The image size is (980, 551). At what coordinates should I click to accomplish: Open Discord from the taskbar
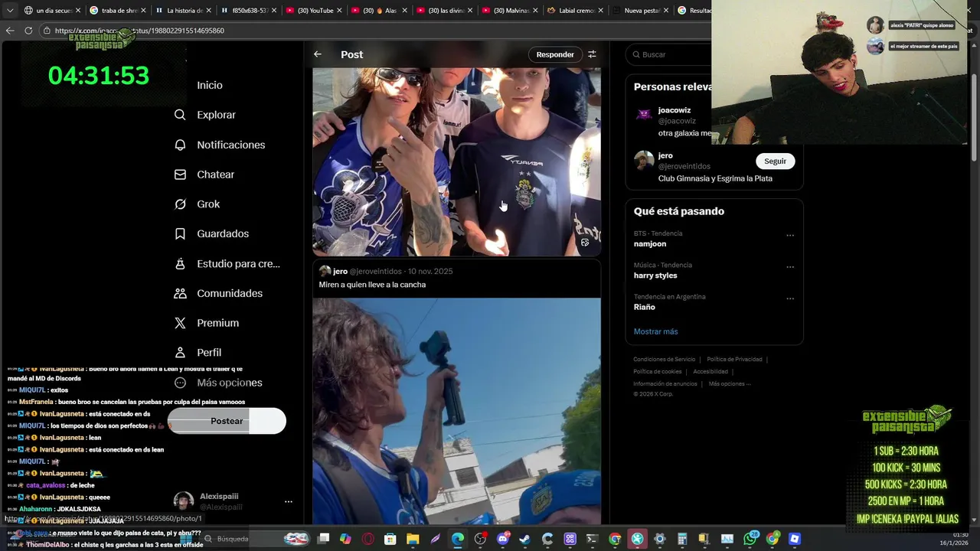pos(503,539)
